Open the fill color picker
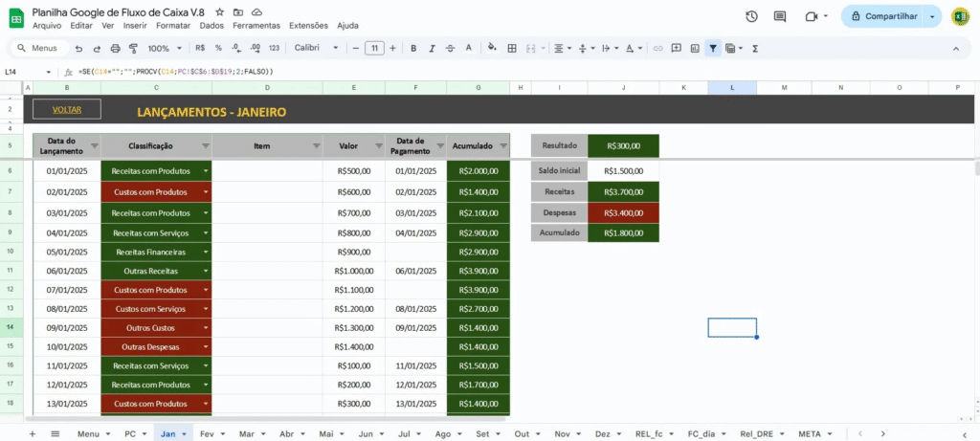980x441 pixels. point(492,48)
